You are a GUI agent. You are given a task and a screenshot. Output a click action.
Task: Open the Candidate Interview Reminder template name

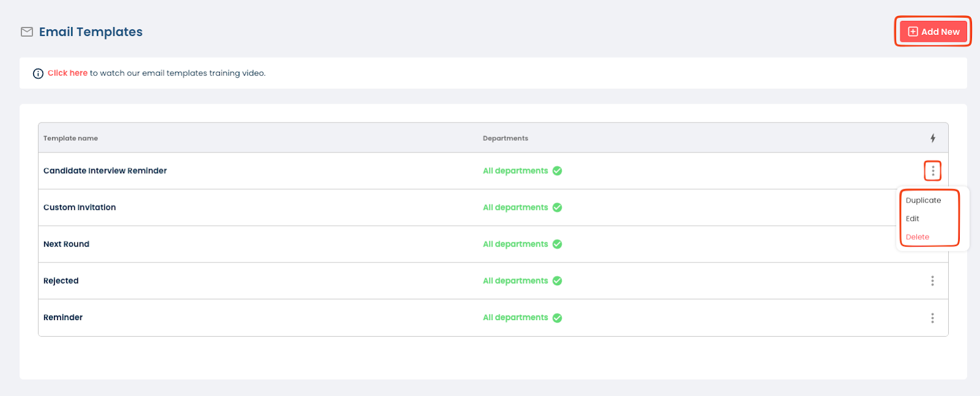(105, 171)
